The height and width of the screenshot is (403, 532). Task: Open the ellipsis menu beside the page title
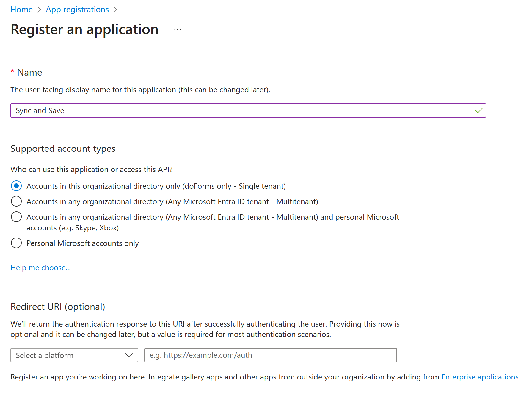point(177,29)
